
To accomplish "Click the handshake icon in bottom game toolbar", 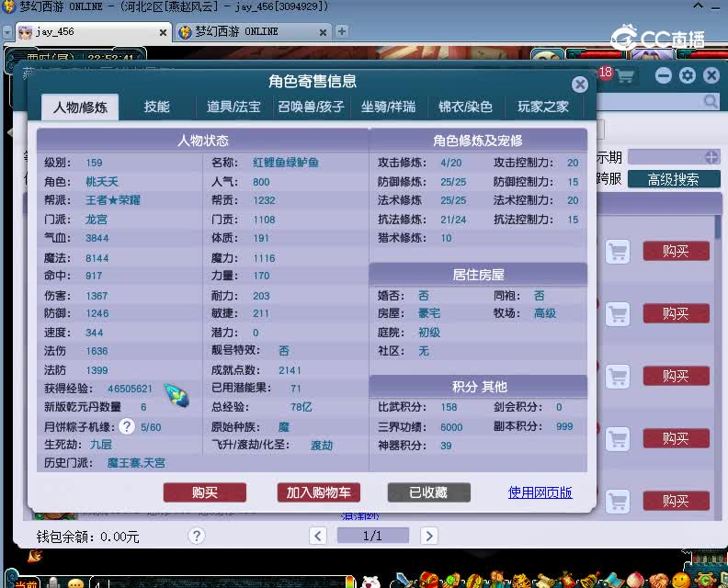I will point(658,581).
